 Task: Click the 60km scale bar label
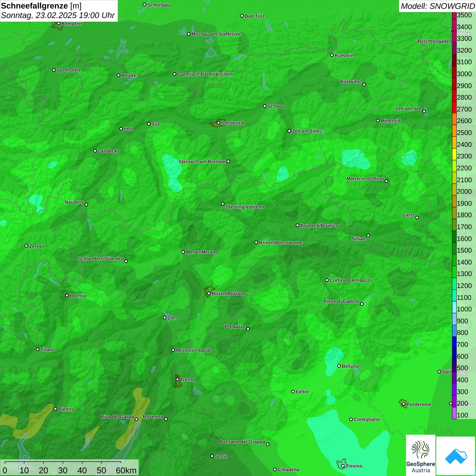[126, 470]
